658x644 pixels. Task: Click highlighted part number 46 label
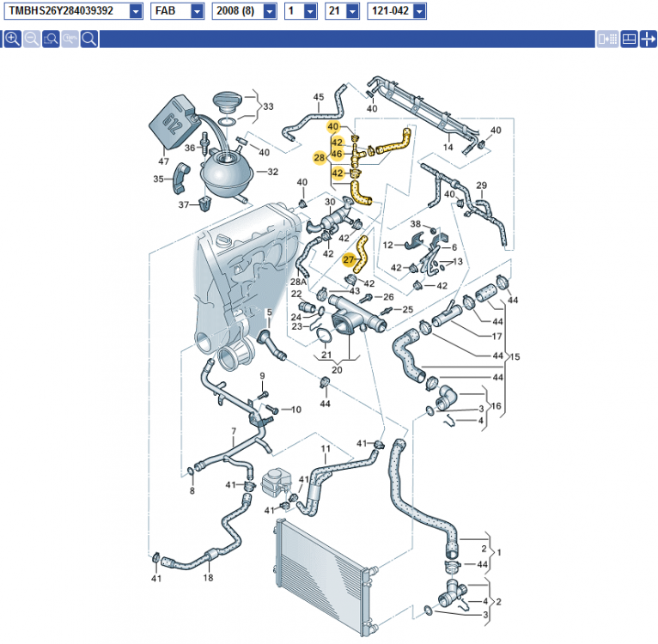click(x=338, y=154)
